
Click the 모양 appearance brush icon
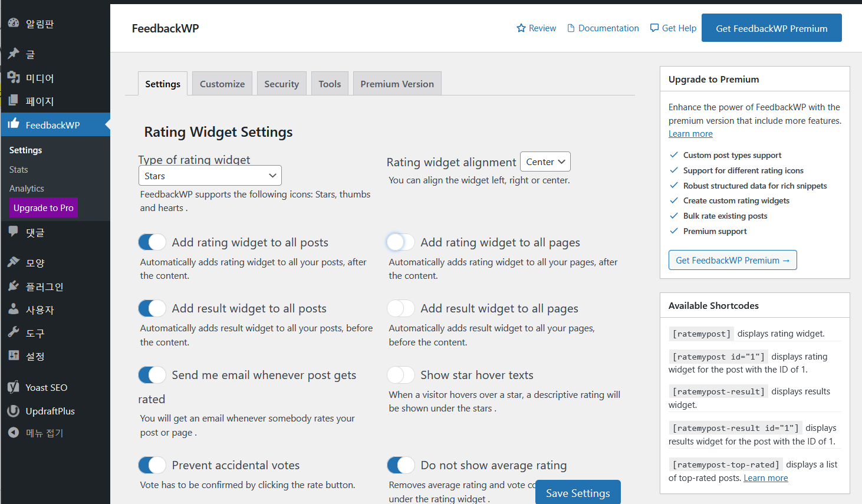point(14,262)
